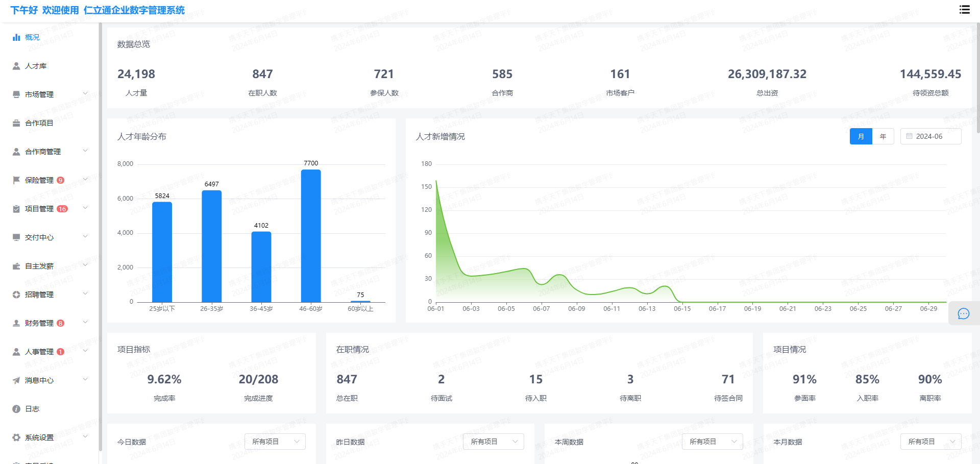Click the 仁立通企业数字管理系统 title
This screenshot has width=980, height=464.
pyautogui.click(x=134, y=10)
